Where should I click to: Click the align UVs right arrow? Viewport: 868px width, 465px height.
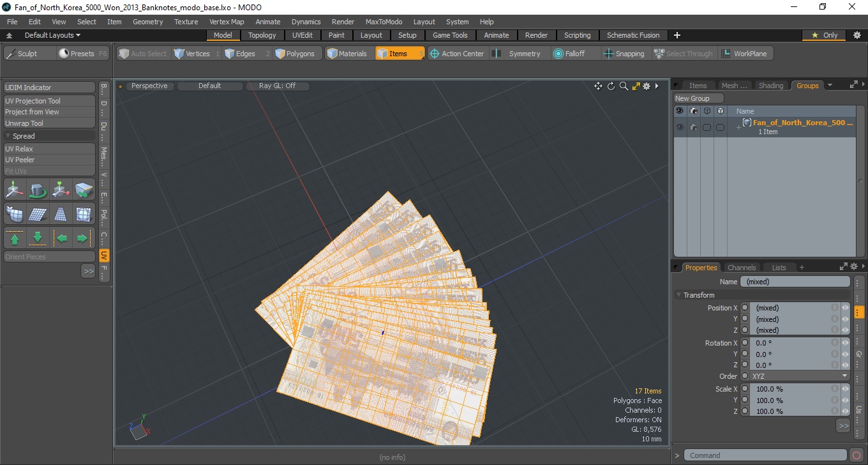[84, 238]
